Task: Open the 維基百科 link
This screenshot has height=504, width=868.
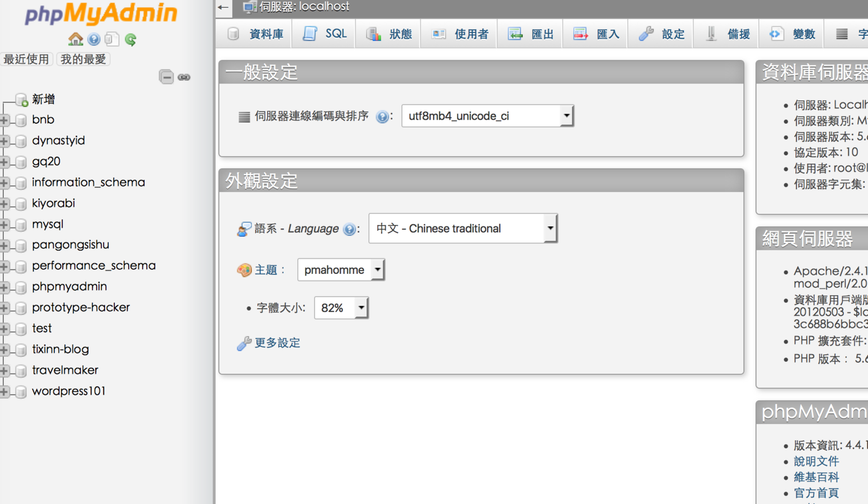Action: tap(817, 477)
